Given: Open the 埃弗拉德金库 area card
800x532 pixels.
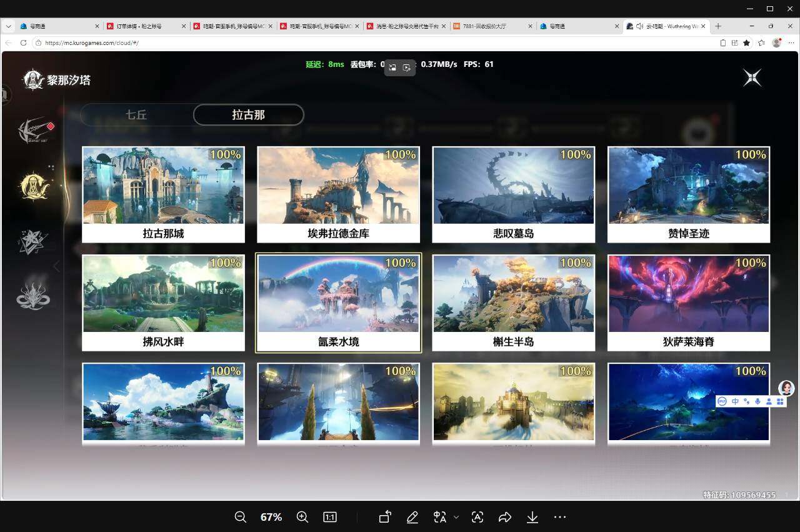Looking at the screenshot, I should pyautogui.click(x=338, y=194).
